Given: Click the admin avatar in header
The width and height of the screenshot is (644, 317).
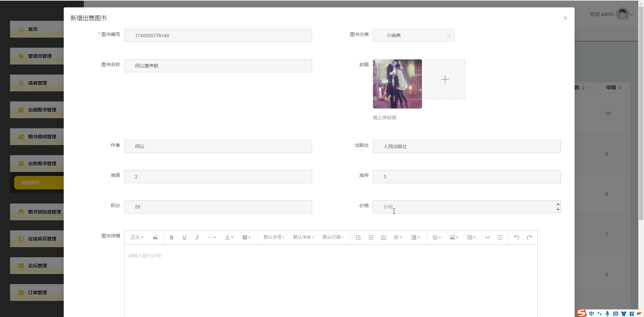Looking at the screenshot, I should click(x=623, y=14).
